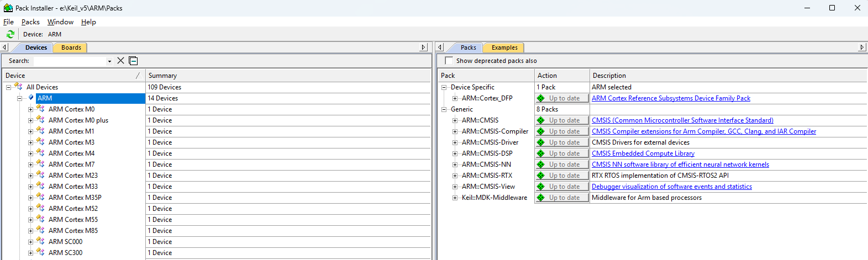
Task: Click the ARM SC000 device icon
Action: point(40,241)
